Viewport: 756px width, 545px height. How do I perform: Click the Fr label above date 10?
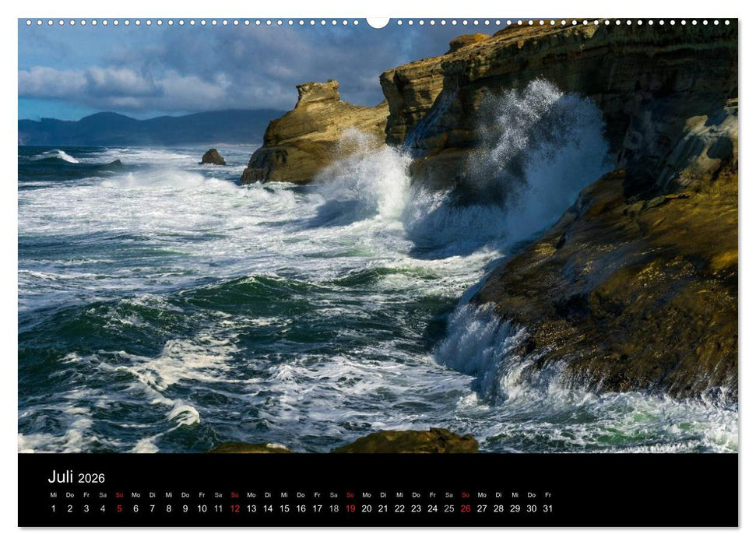click(201, 494)
